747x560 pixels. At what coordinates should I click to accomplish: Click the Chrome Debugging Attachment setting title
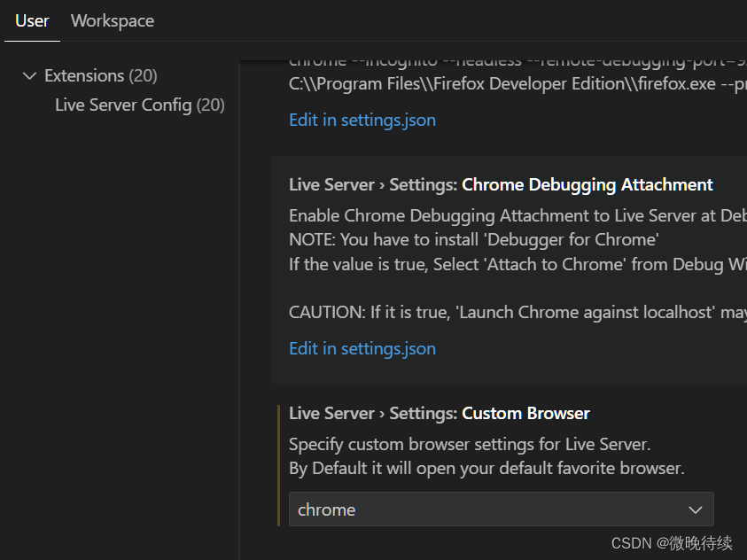coord(587,184)
